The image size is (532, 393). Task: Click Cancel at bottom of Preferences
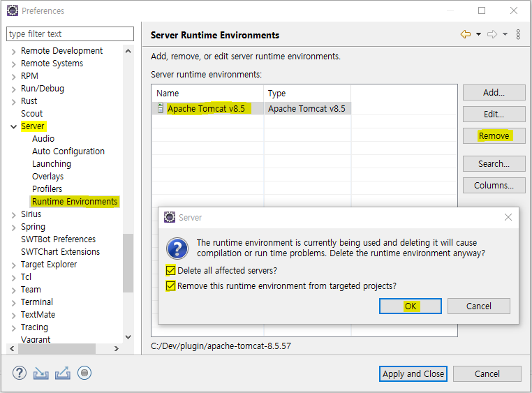487,373
